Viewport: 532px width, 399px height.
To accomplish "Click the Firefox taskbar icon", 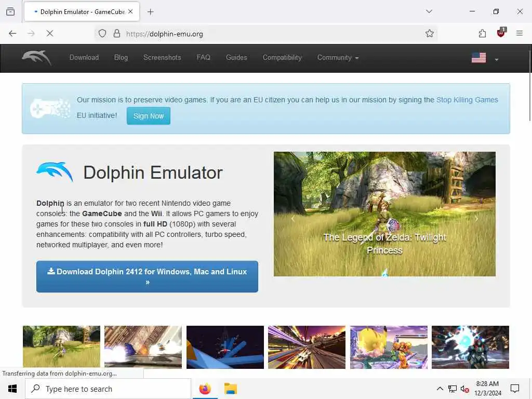I will (205, 389).
